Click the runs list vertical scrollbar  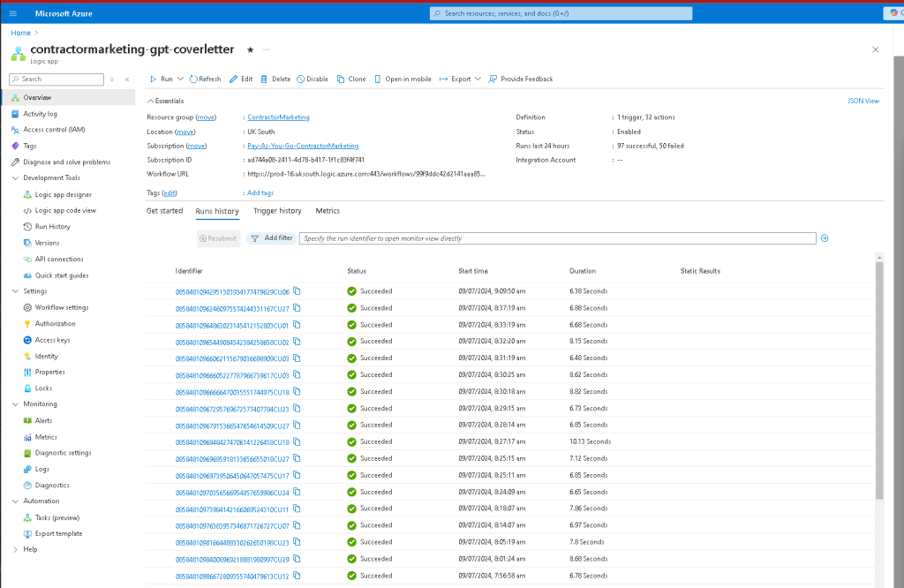coord(879,381)
